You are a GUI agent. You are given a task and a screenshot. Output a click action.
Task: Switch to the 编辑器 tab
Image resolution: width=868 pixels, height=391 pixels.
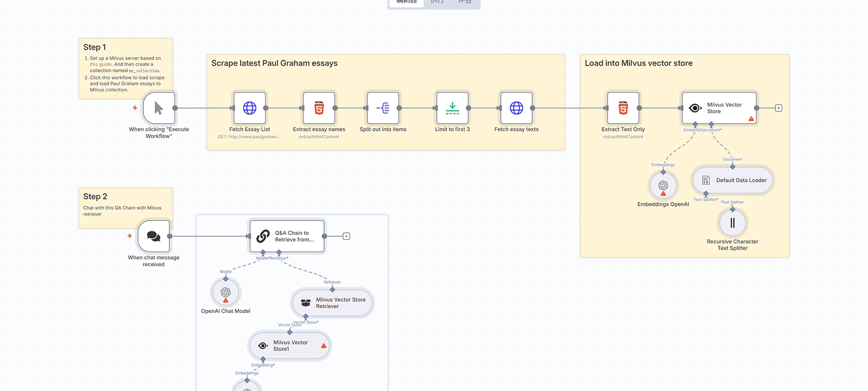pyautogui.click(x=406, y=2)
